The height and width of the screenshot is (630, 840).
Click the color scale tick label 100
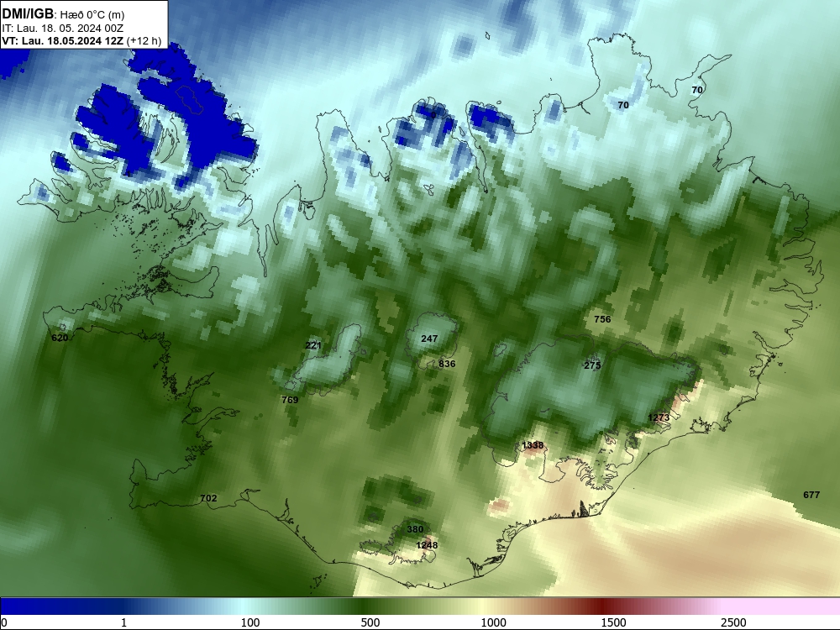(250, 622)
